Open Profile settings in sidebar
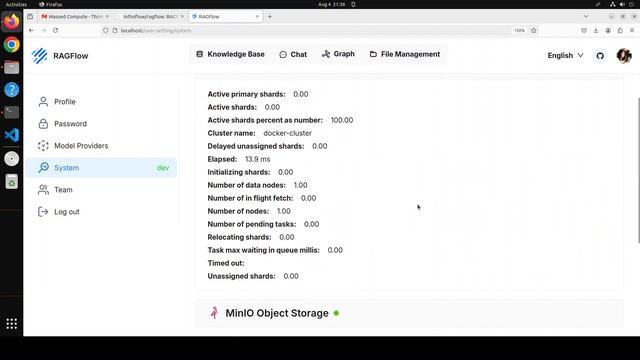 click(x=101, y=102)
